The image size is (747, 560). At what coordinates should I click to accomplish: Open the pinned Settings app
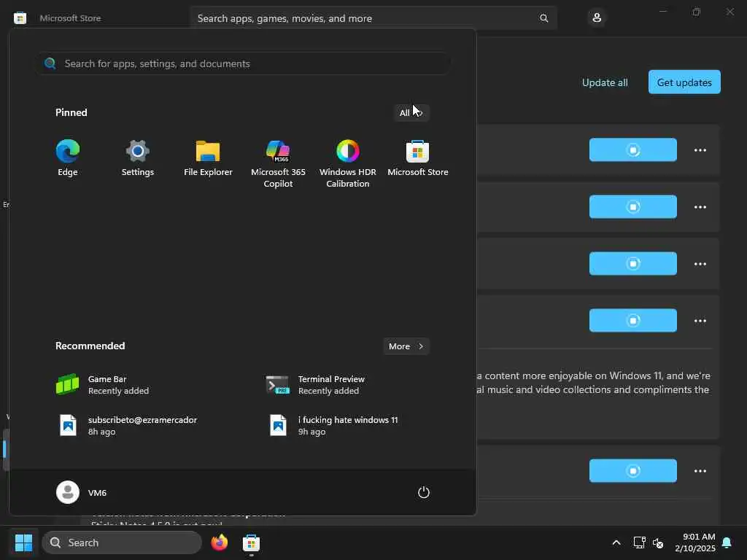[137, 158]
